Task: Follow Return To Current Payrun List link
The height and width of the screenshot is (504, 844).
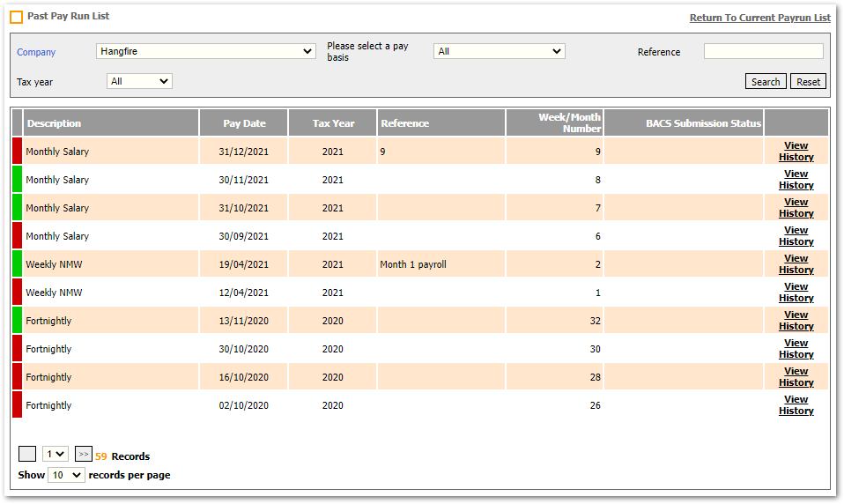Action: pos(759,18)
